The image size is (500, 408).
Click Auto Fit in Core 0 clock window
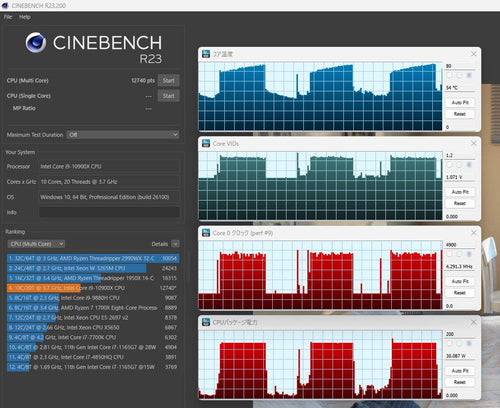click(x=460, y=281)
